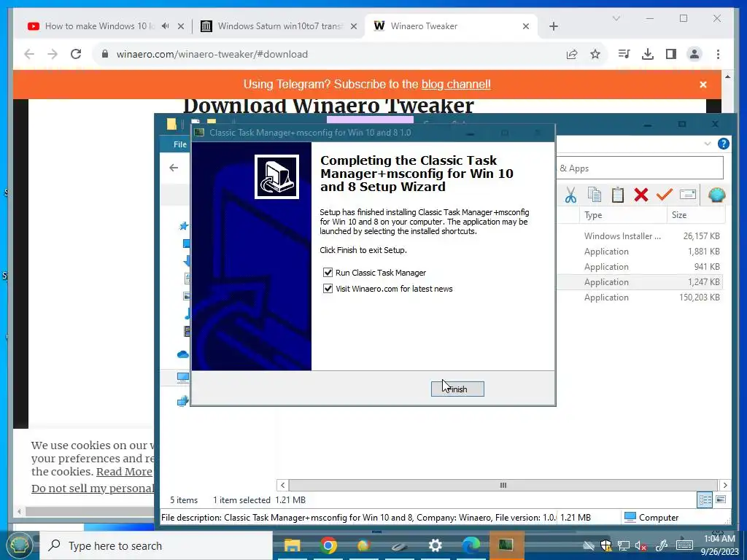Screen dimensions: 747x560
Task: Click the red X Delete icon in Explorer
Action: (640, 195)
